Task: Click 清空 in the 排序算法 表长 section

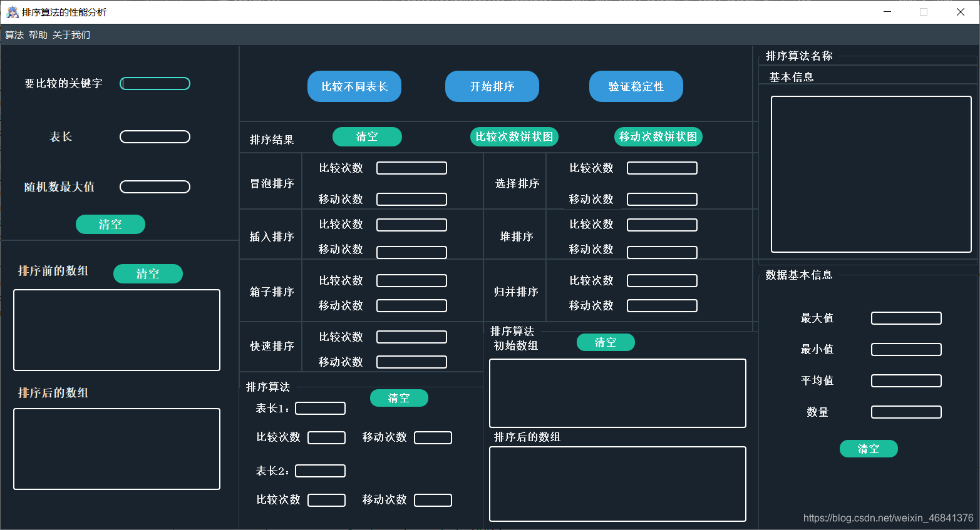Action: pos(399,398)
